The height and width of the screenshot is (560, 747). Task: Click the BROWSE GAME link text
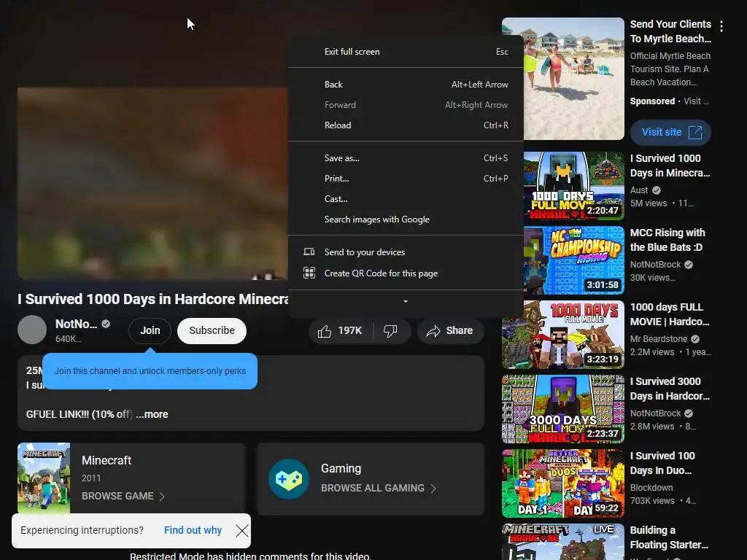point(117,496)
